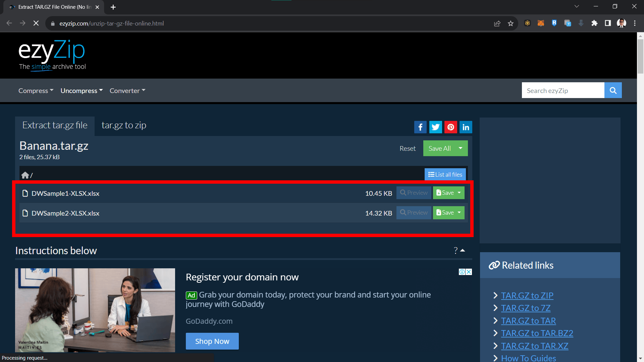The width and height of the screenshot is (644, 362).
Task: Share the page via Twitter
Action: [x=435, y=127]
